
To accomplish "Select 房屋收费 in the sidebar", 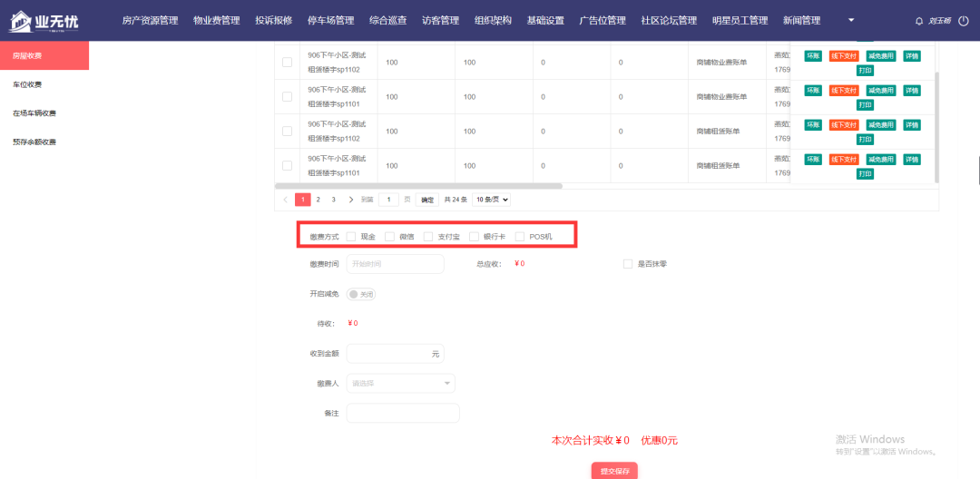I will pos(44,55).
